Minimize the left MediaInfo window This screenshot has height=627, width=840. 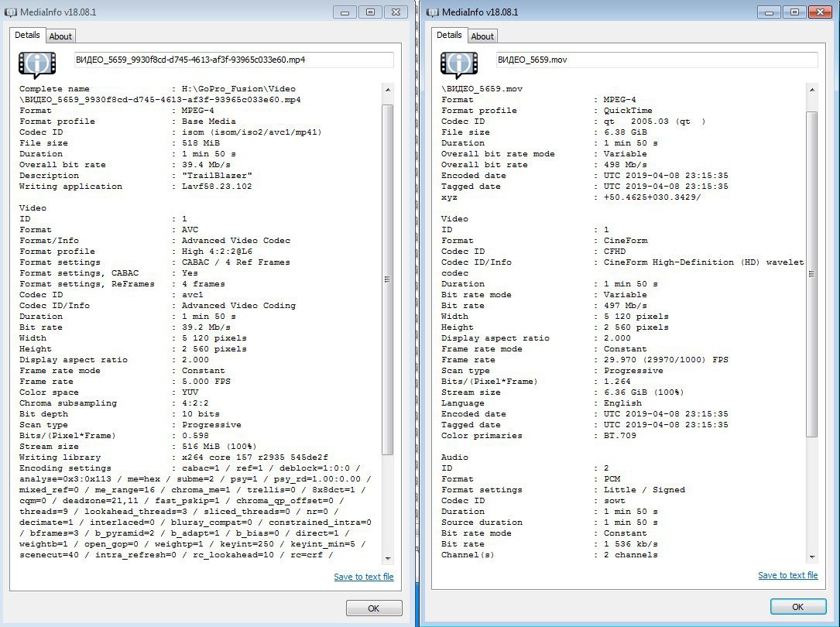[345, 12]
